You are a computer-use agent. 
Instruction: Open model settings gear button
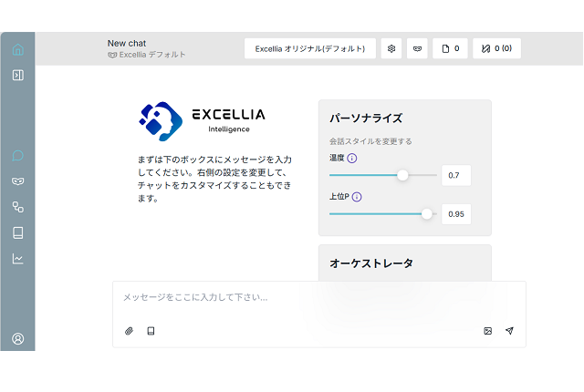point(391,48)
